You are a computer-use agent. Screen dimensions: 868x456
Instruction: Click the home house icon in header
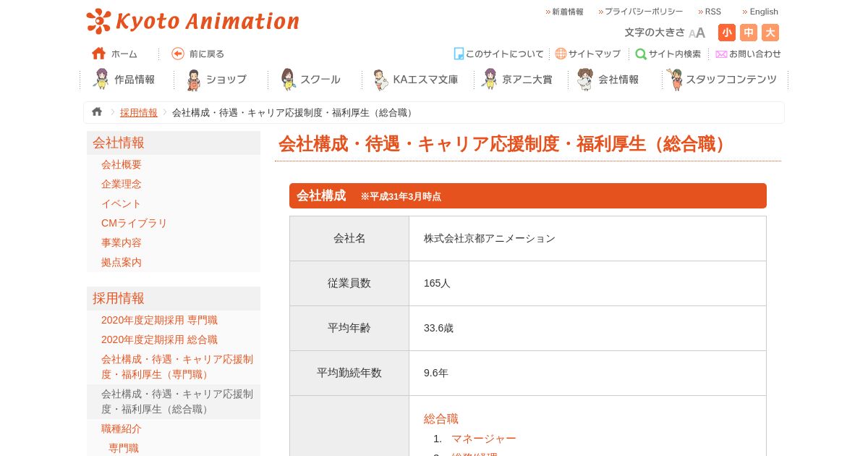click(99, 54)
